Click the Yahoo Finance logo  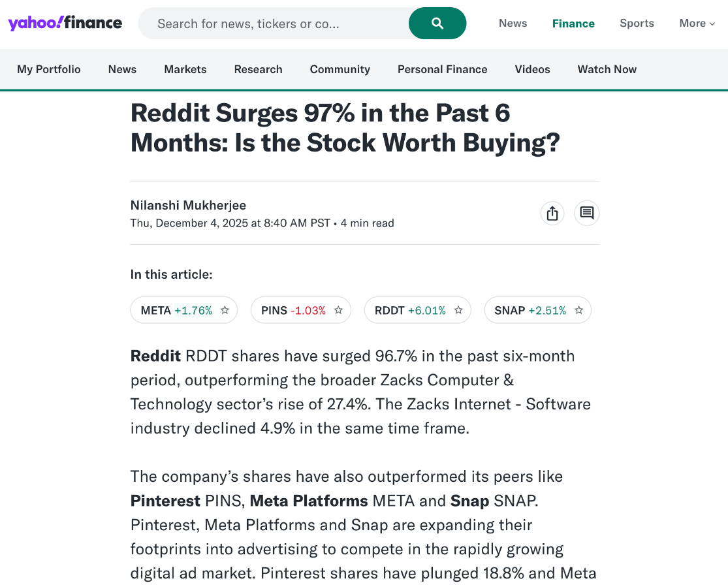point(65,24)
